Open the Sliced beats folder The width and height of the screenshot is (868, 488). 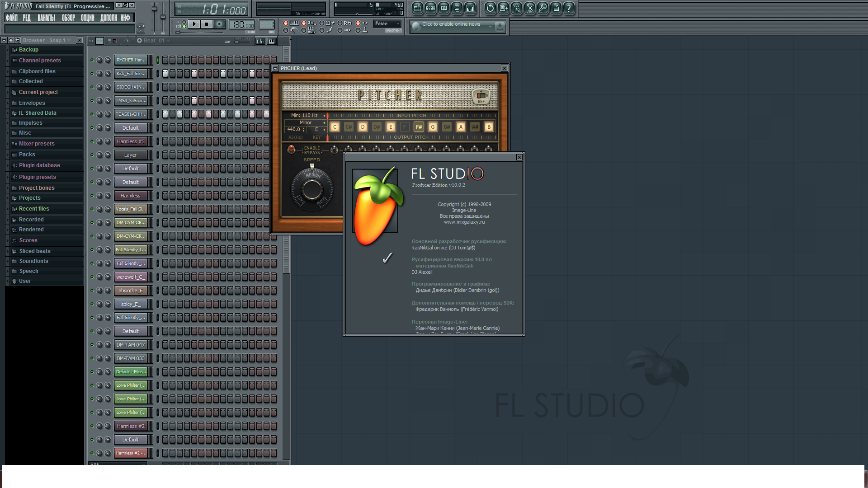tap(35, 251)
